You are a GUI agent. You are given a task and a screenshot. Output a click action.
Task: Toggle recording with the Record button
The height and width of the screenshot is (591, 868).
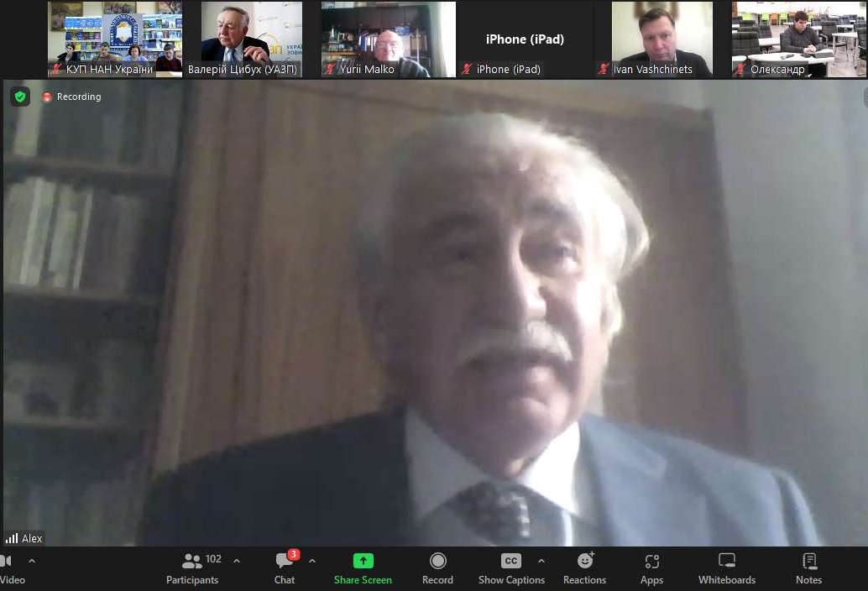[437, 567]
